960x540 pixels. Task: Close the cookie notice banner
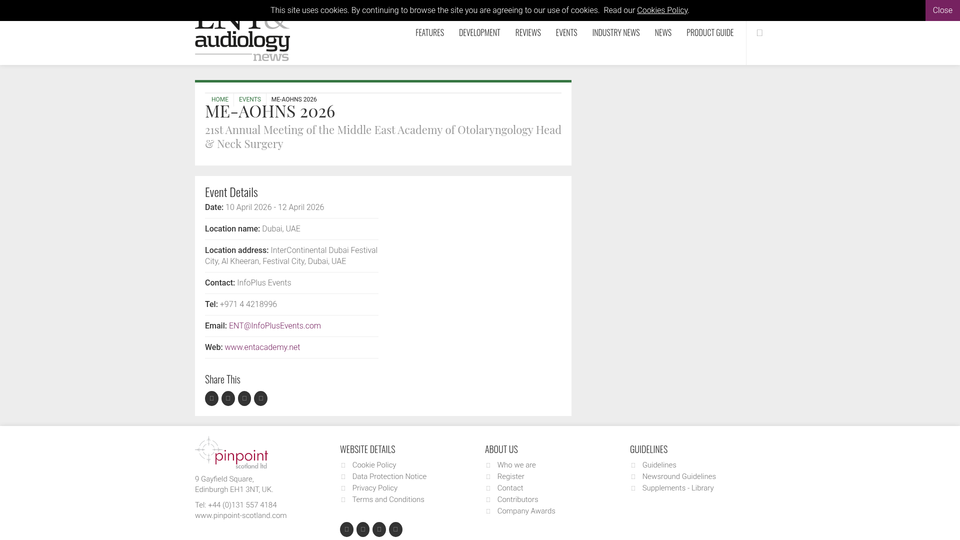click(942, 10)
